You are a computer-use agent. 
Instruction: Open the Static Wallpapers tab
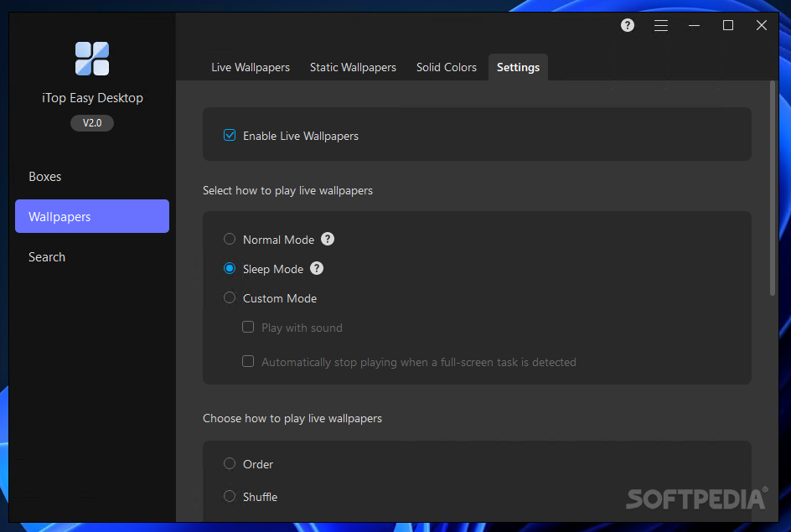(353, 67)
